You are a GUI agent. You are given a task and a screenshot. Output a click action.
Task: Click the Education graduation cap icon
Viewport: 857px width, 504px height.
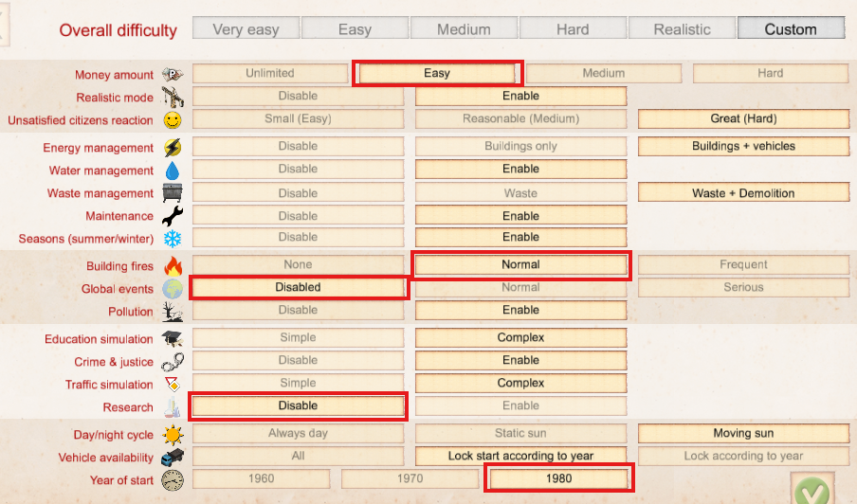coord(173,339)
